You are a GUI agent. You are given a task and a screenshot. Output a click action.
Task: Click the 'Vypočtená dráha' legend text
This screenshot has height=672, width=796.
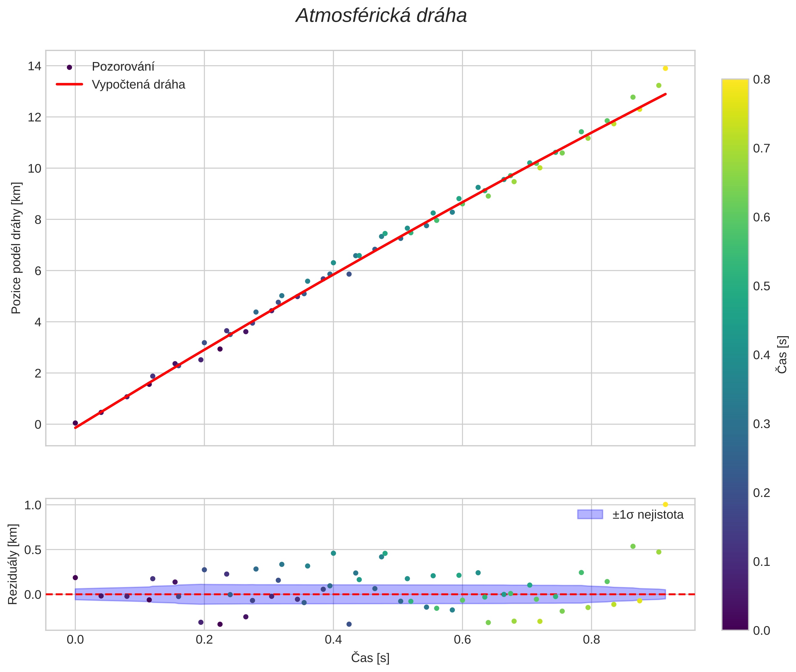point(138,85)
